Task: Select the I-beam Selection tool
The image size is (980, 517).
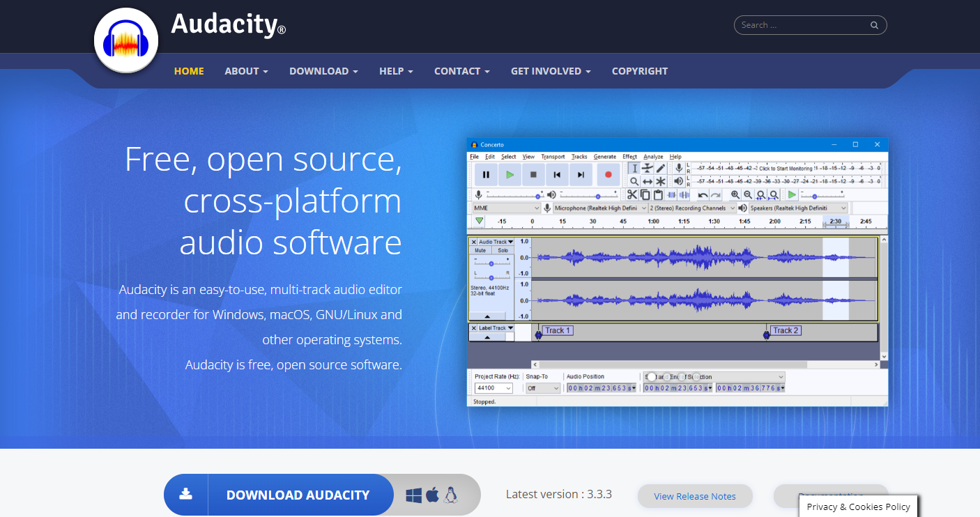Action: point(634,168)
